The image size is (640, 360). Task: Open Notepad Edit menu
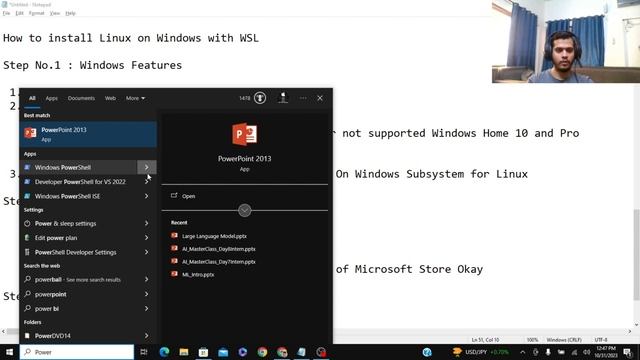pos(19,13)
